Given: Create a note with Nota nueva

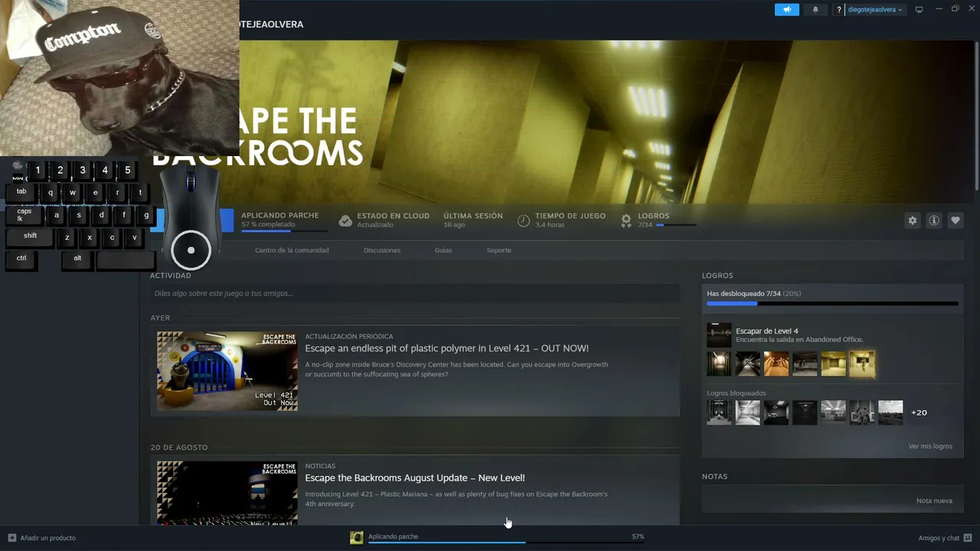Looking at the screenshot, I should (x=934, y=500).
